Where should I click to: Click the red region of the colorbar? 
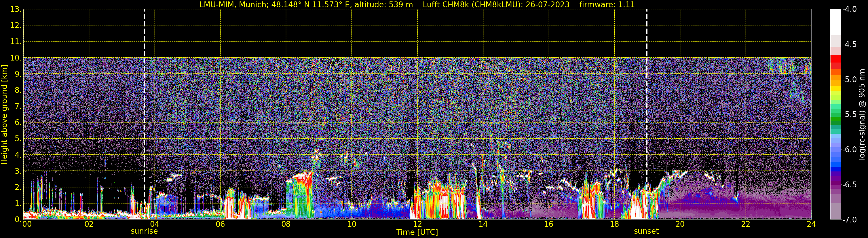[x=836, y=62]
